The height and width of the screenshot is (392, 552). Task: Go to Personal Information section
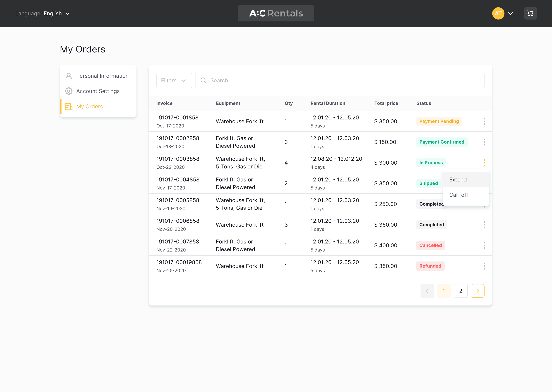coord(102,76)
